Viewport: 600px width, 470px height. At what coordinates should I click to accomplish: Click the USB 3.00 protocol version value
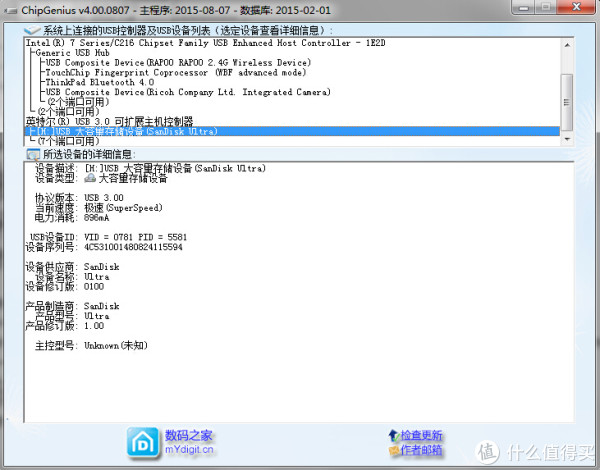point(104,197)
